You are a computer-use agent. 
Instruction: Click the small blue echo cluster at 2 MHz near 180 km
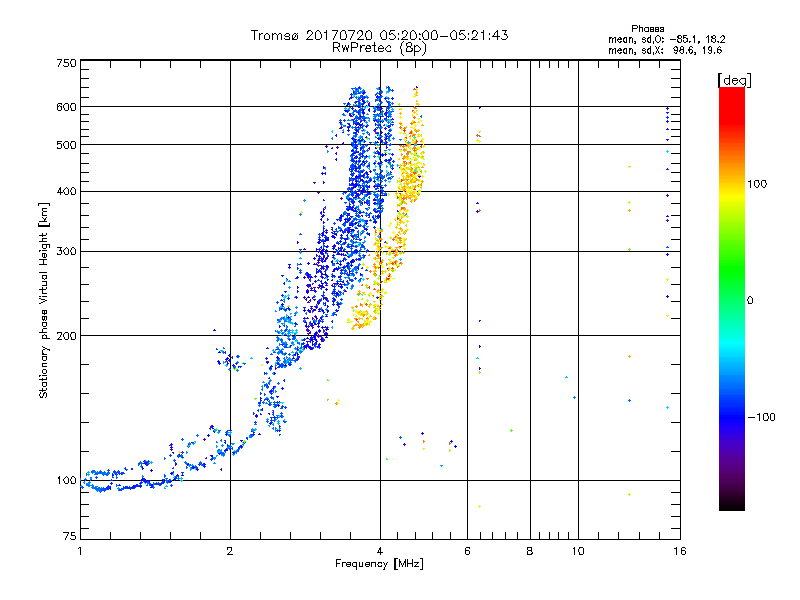pos(230,359)
